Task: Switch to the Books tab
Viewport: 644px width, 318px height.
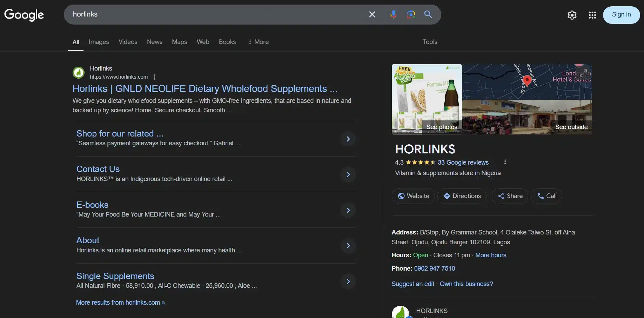Action: coord(227,42)
